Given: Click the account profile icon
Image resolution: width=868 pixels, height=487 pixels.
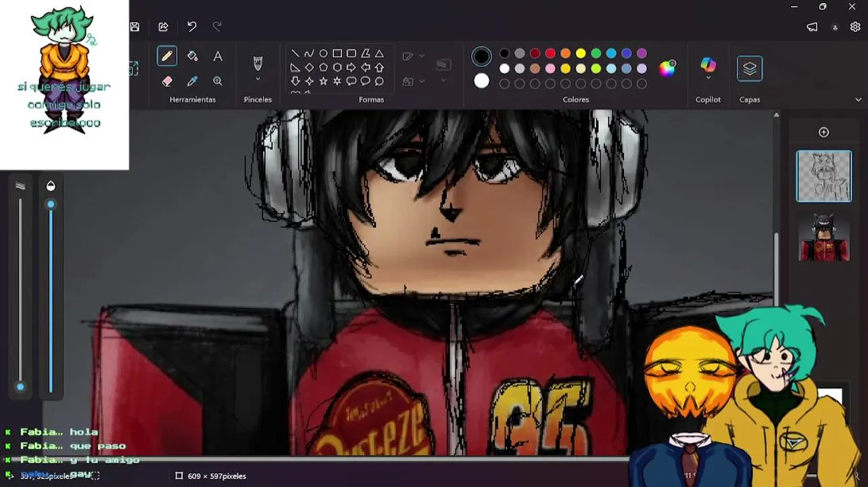Looking at the screenshot, I should (x=835, y=27).
